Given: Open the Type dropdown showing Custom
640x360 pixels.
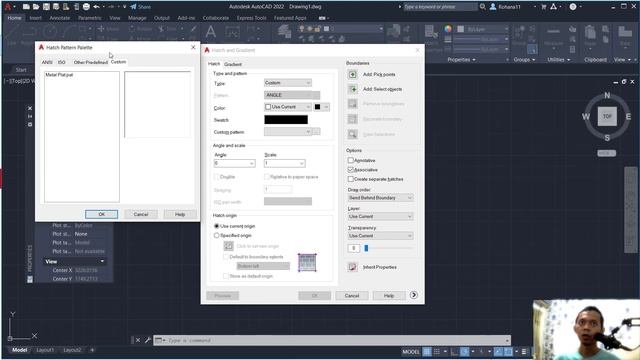Looking at the screenshot, I should pos(288,83).
